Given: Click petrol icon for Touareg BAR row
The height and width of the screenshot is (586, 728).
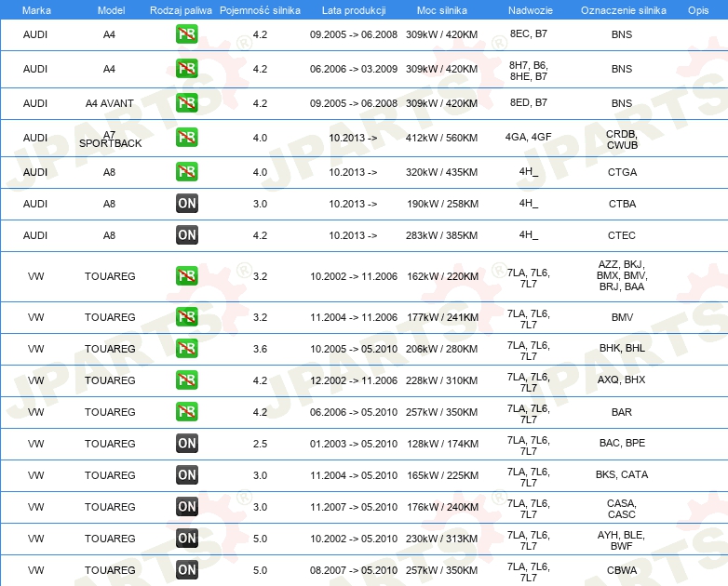Looking at the screenshot, I should 186,411.
